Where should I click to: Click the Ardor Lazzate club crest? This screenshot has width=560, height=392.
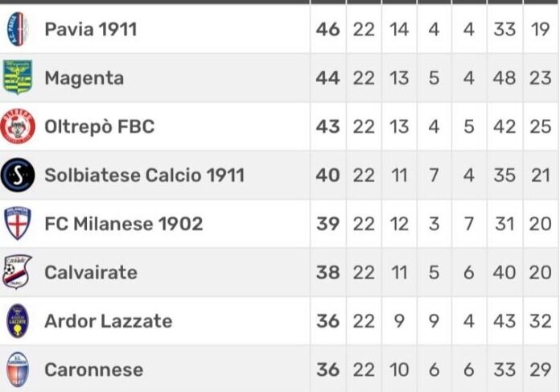(18, 320)
